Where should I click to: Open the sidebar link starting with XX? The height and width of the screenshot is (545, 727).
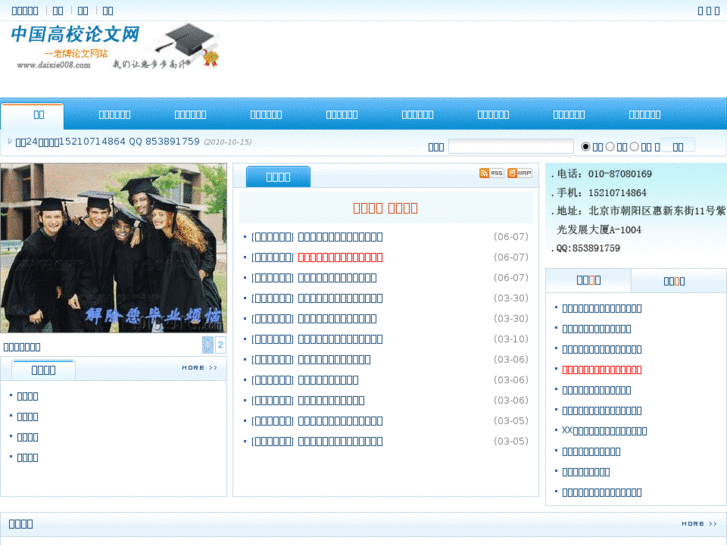pyautogui.click(x=604, y=431)
